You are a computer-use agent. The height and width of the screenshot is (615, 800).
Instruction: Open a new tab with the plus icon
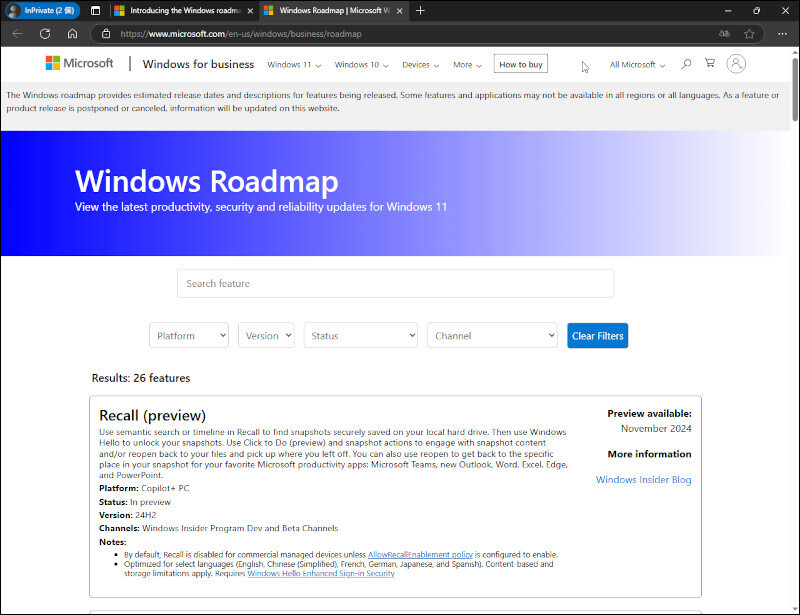coord(420,11)
